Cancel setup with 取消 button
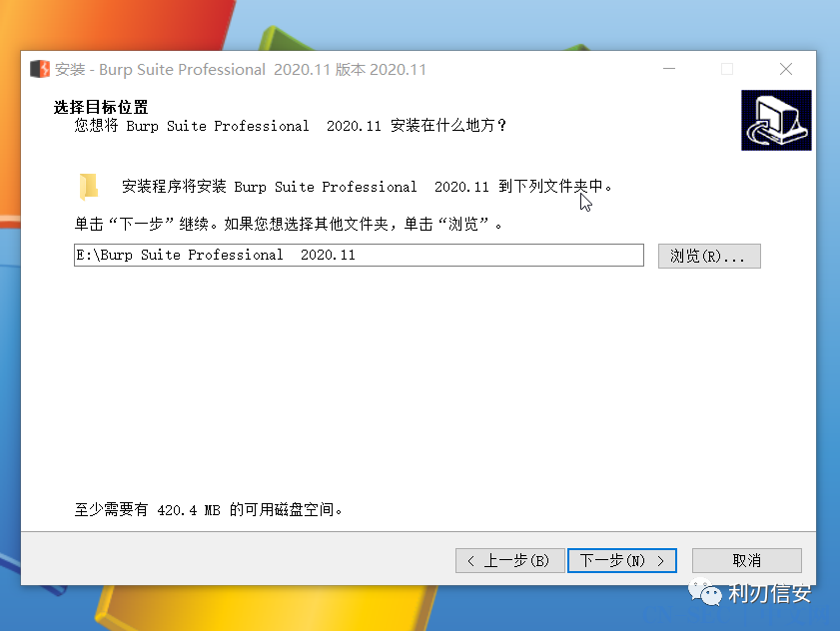840x631 pixels. [747, 561]
